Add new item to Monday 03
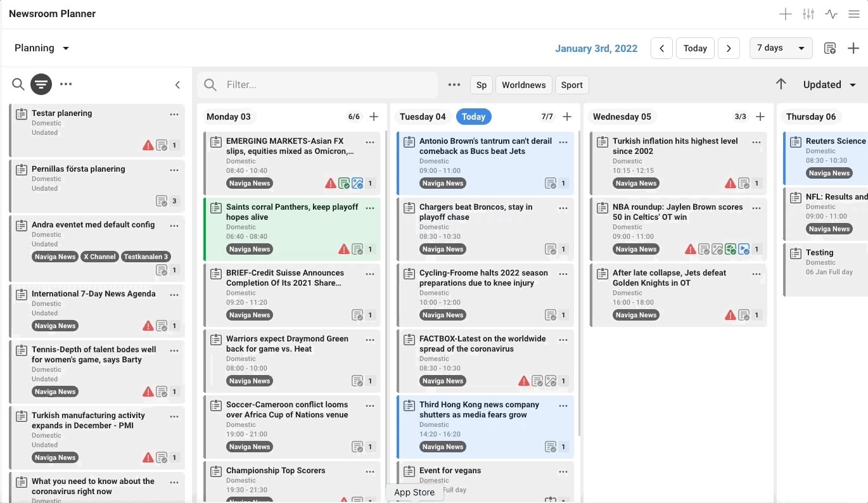 [x=374, y=117]
